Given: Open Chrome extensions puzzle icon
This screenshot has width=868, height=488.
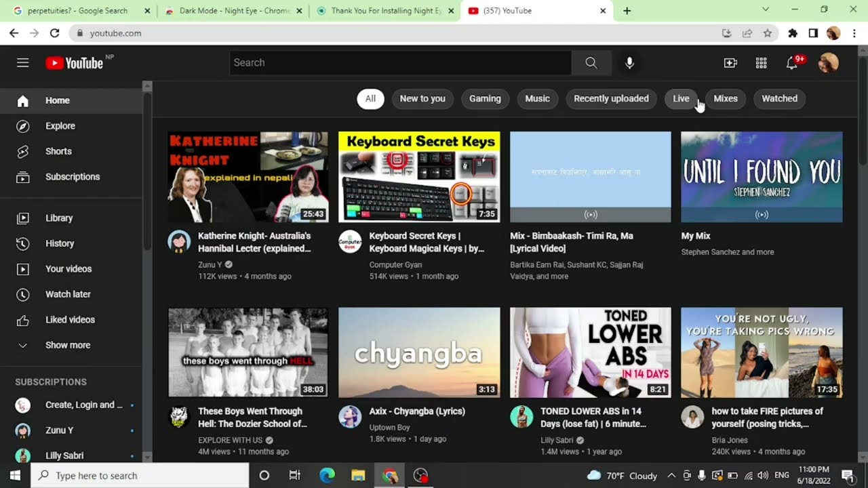Looking at the screenshot, I should point(792,33).
